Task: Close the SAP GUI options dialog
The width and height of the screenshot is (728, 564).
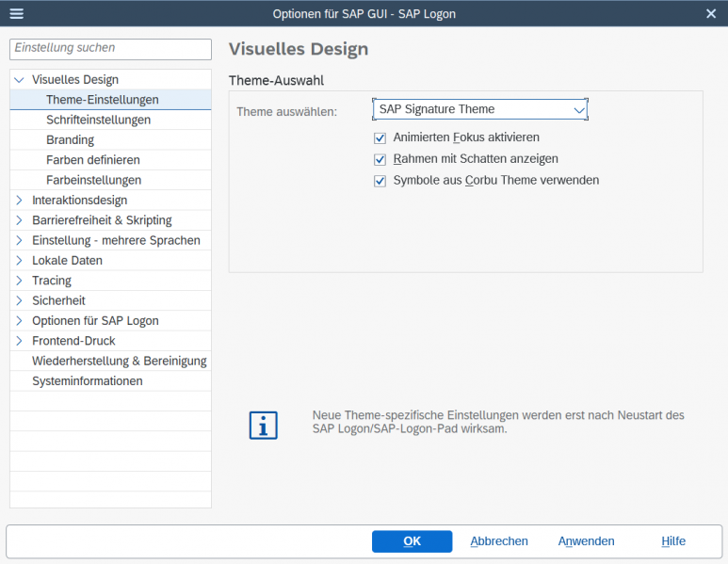Action: coord(711,14)
